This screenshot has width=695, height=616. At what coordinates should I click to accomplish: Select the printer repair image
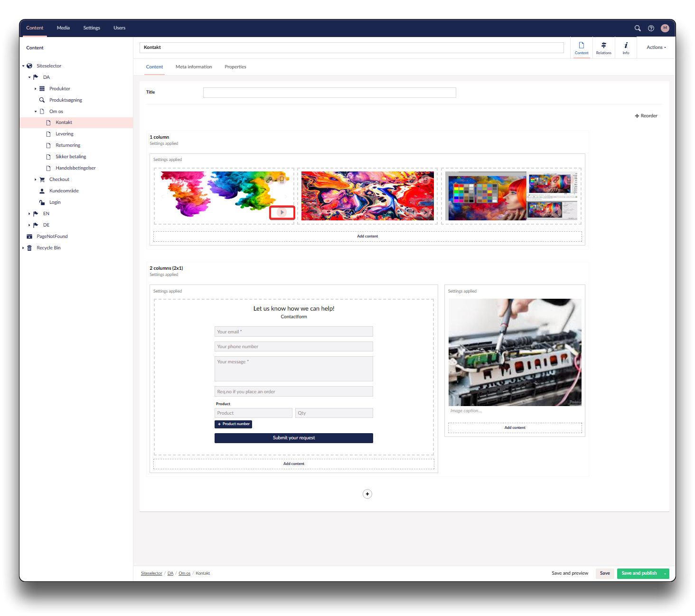[515, 352]
